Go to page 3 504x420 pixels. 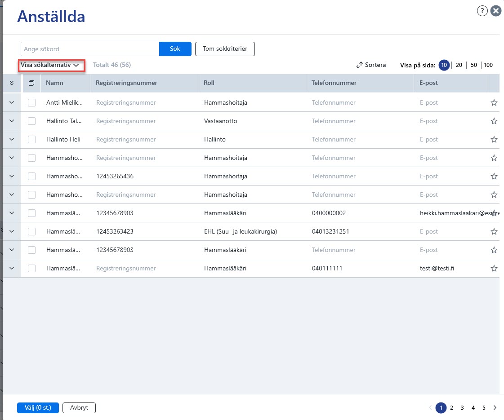tap(462, 408)
